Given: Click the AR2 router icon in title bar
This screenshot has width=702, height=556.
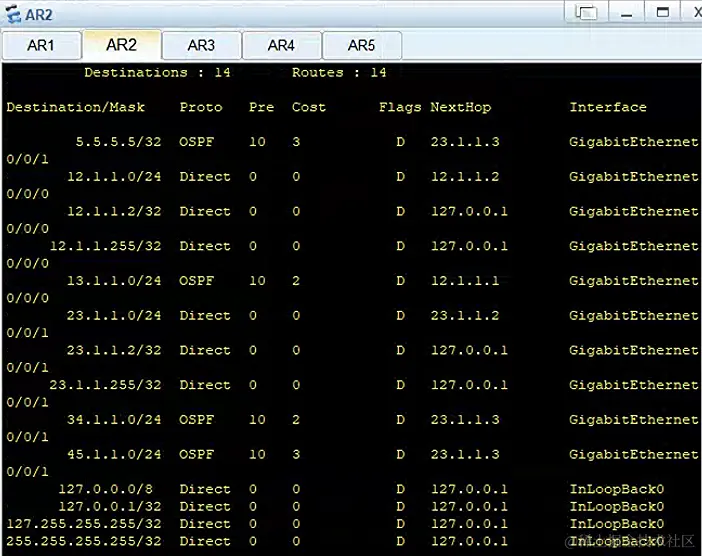Looking at the screenshot, I should [13, 14].
